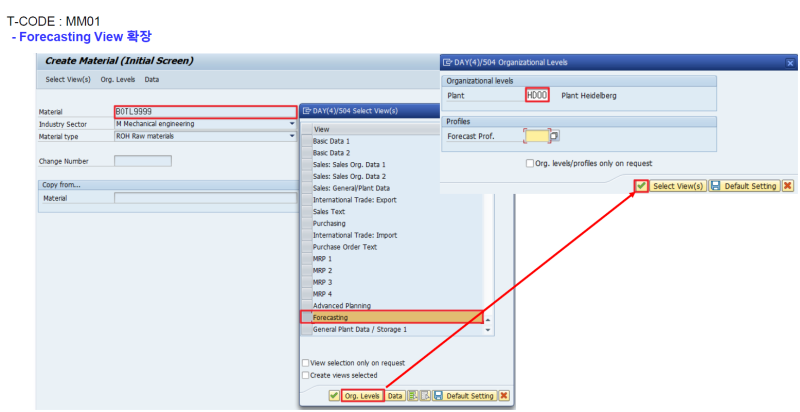
Task: Click Plant field containing HD00
Action: click(537, 95)
